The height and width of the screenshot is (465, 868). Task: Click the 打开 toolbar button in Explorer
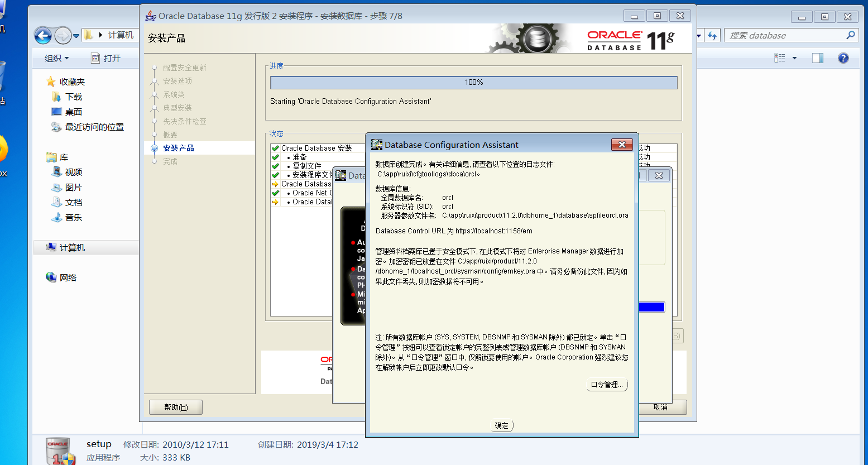tap(106, 58)
